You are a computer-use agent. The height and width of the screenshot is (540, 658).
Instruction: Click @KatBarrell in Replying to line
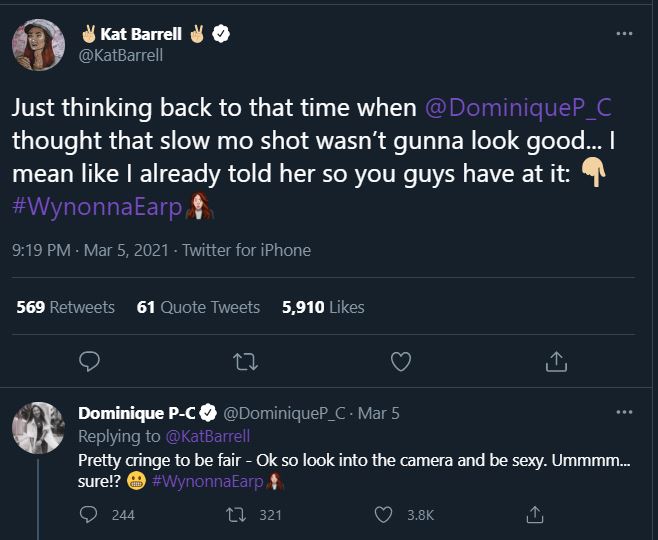(206, 436)
